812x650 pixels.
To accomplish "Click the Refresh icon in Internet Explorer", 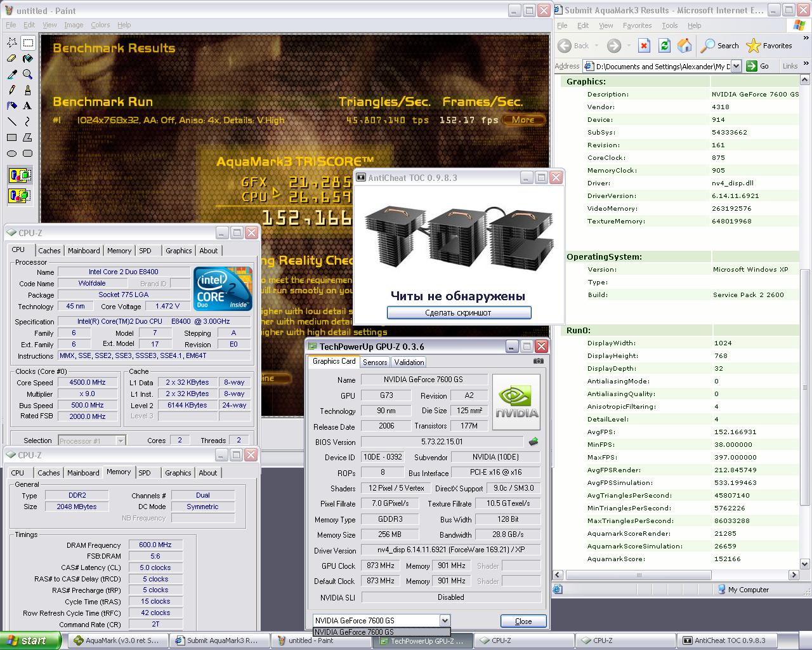I will pyautogui.click(x=664, y=46).
